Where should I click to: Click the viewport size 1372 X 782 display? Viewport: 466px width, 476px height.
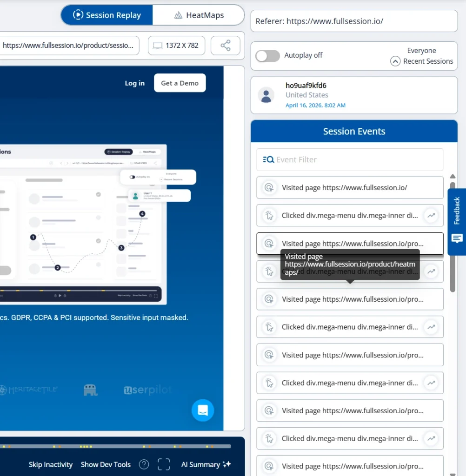click(176, 45)
